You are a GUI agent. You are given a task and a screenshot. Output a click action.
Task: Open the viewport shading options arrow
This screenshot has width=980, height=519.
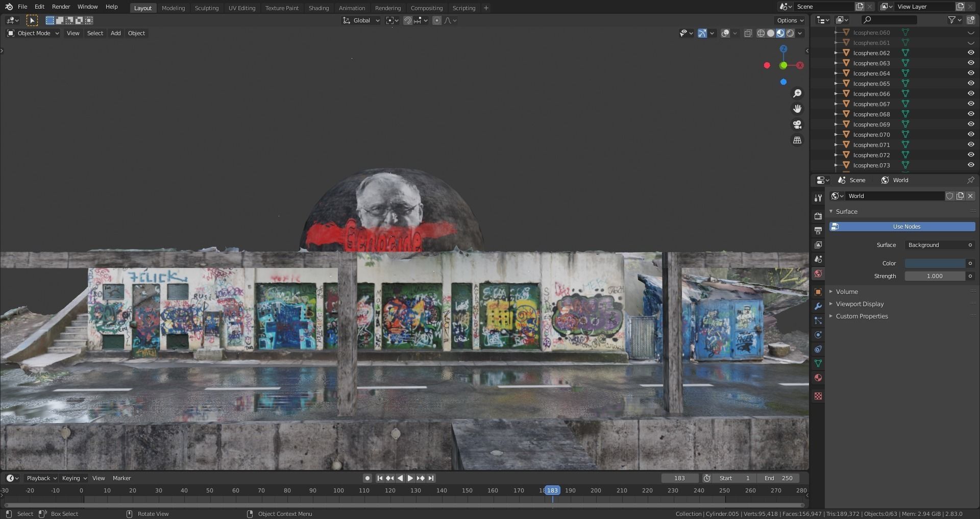point(800,33)
